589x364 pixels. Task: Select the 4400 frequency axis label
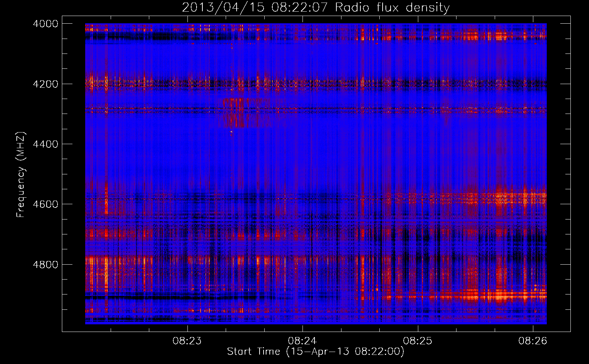[x=45, y=144]
